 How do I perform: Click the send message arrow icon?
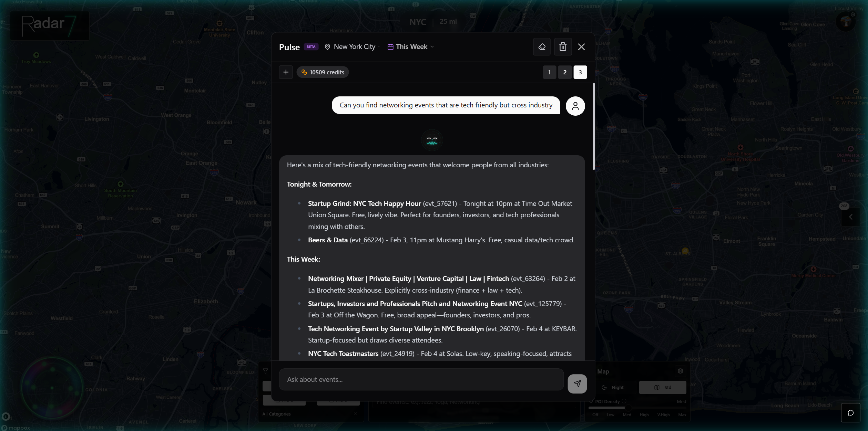[x=577, y=383]
